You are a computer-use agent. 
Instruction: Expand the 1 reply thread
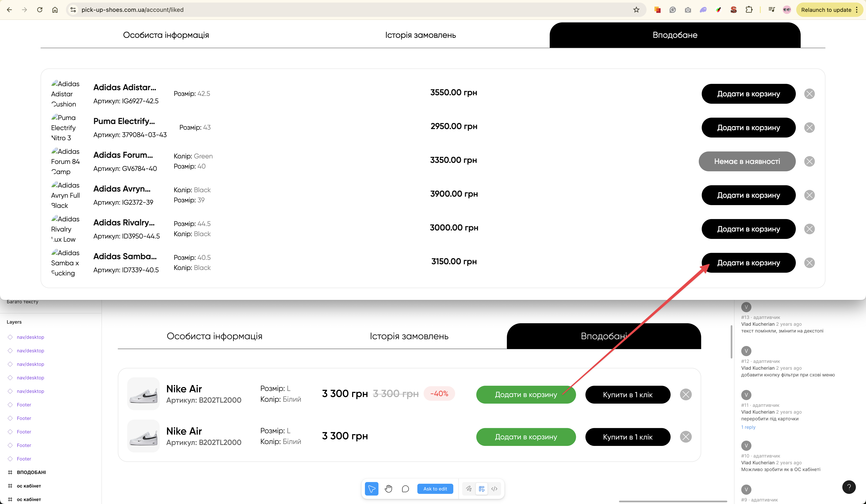click(x=748, y=427)
